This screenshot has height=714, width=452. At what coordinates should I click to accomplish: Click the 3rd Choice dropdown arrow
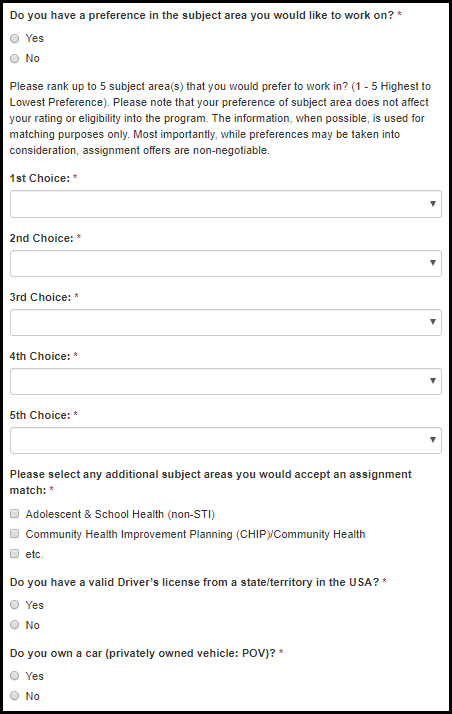[x=433, y=322]
